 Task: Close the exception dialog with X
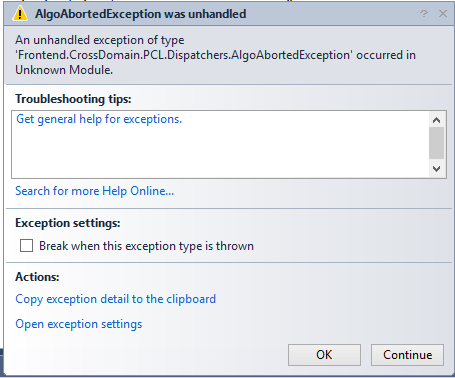click(443, 13)
